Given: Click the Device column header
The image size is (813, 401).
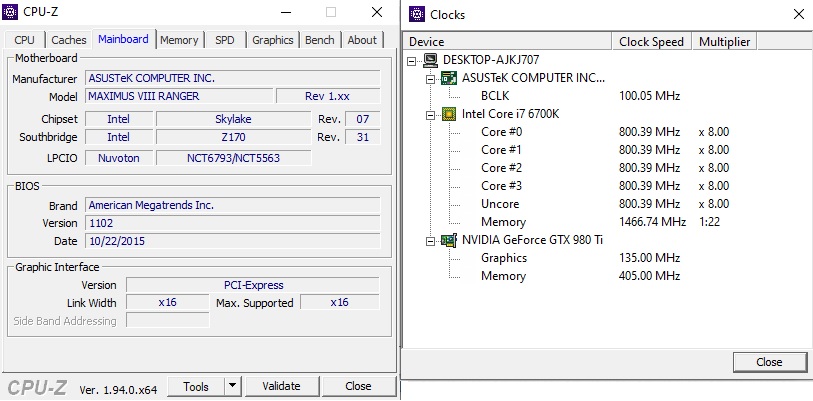Looking at the screenshot, I should [x=507, y=42].
